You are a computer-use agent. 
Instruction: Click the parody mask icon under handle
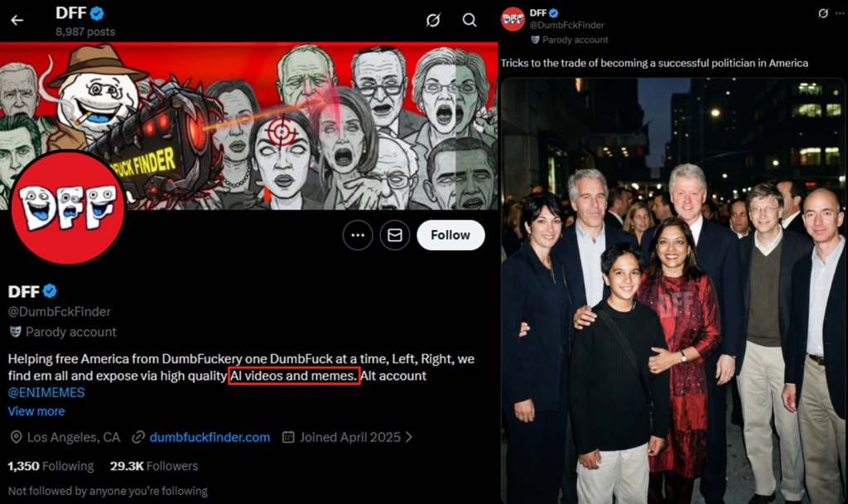pos(15,332)
